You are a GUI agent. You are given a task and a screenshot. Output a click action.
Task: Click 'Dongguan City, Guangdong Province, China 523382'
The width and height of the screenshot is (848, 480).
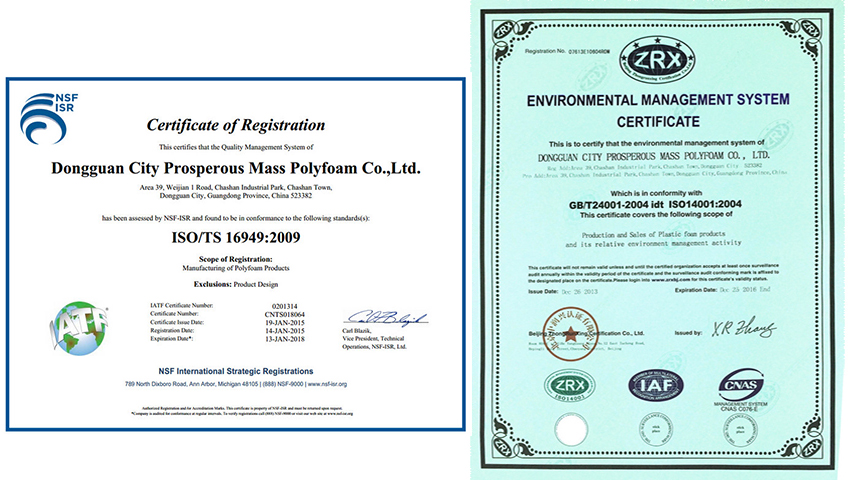point(236,196)
